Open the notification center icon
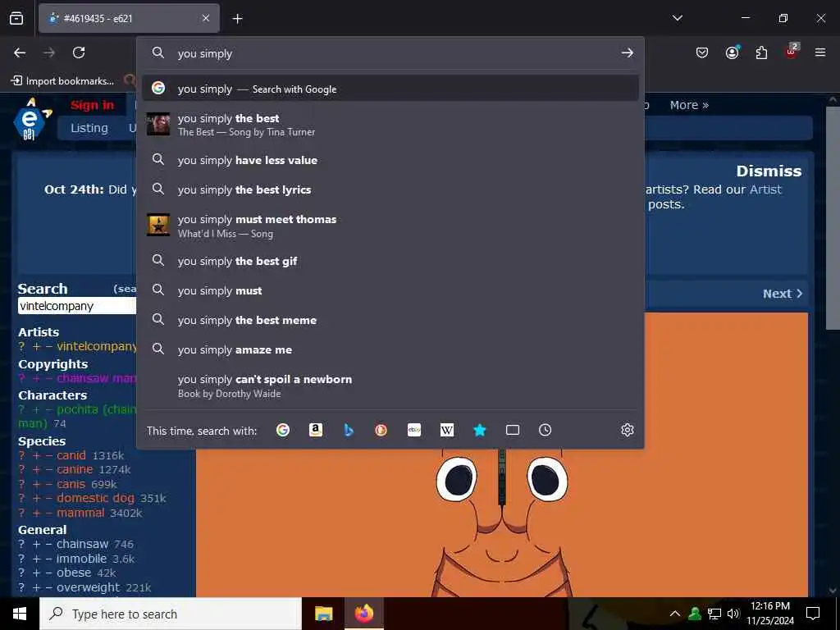The image size is (840, 630). (813, 614)
